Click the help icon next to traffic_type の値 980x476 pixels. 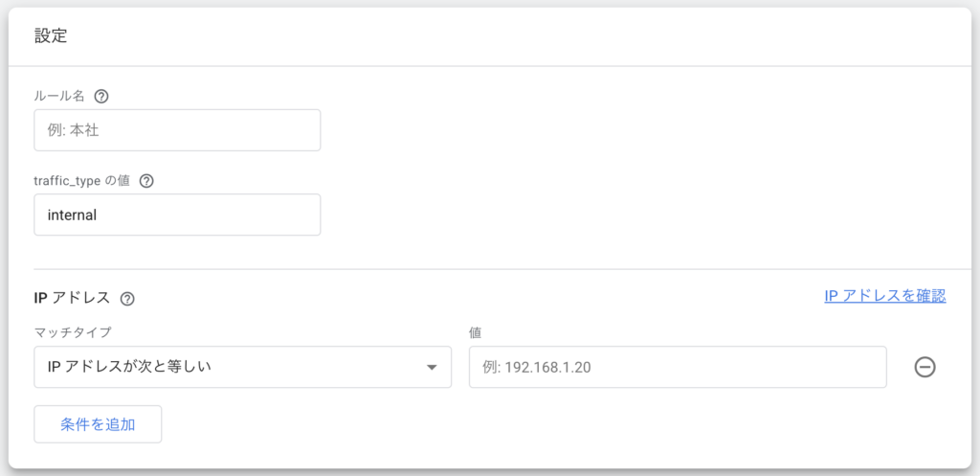click(146, 181)
